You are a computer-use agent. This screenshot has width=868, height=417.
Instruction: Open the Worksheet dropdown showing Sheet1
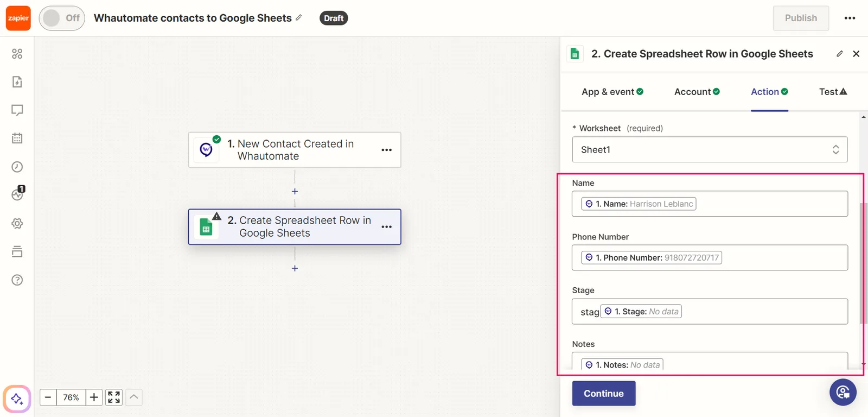click(x=710, y=149)
